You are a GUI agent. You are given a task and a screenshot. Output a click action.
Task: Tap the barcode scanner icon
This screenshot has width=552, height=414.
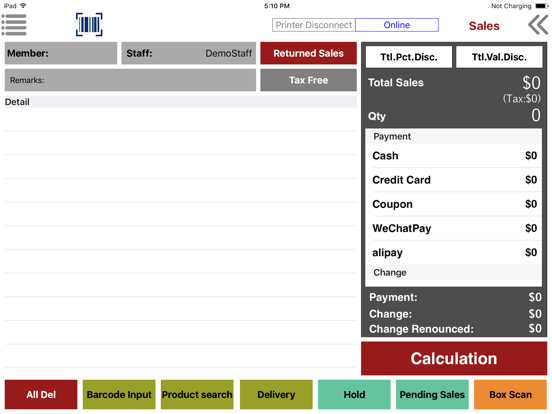(x=89, y=25)
